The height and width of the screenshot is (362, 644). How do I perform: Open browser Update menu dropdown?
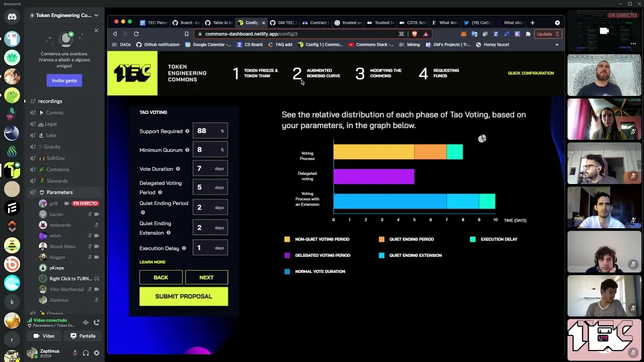tap(547, 34)
